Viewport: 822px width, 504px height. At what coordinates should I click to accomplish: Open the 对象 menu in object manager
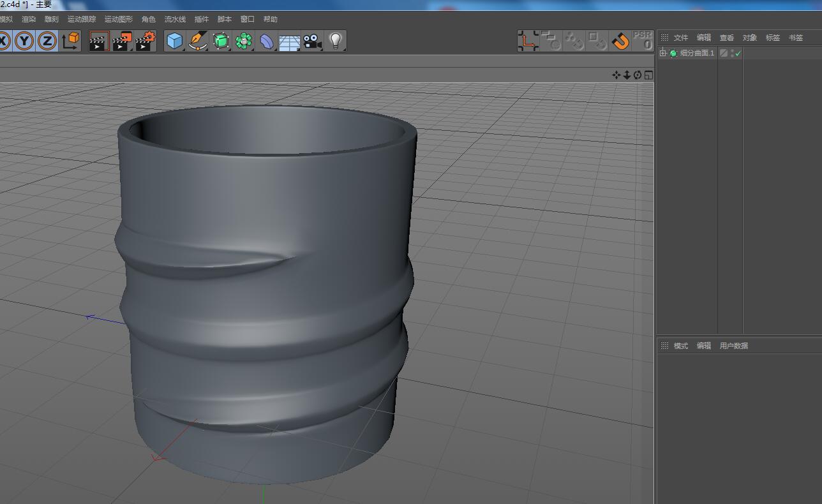click(749, 38)
